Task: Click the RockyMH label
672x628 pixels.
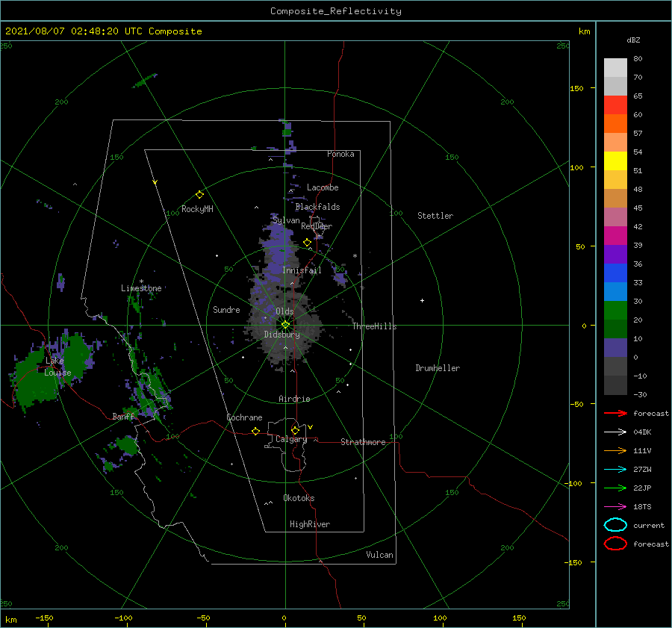Action: 197,209
